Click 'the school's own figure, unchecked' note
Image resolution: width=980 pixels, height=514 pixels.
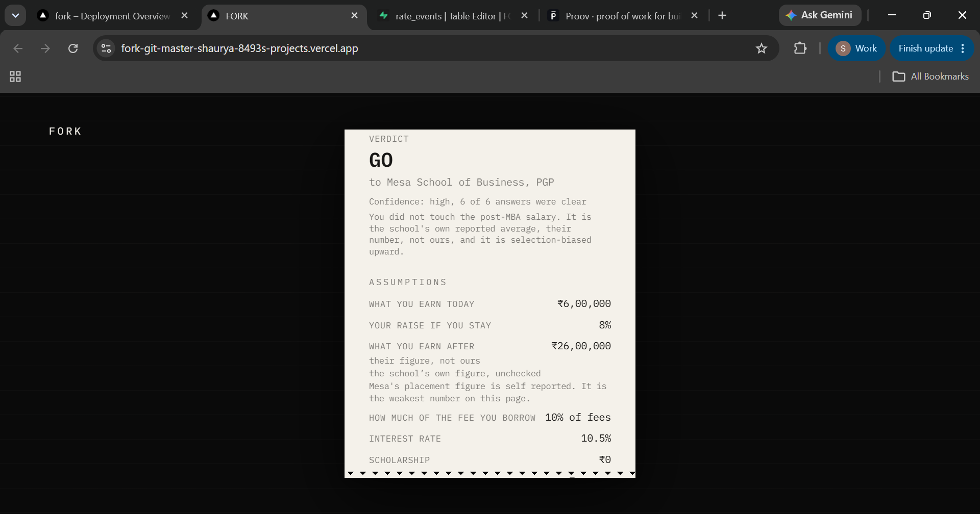coord(455,374)
